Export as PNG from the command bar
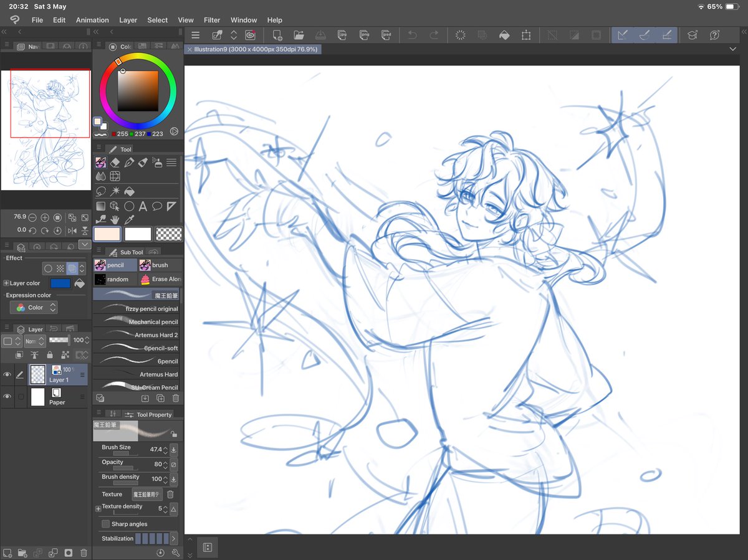This screenshot has height=560, width=748. click(364, 36)
